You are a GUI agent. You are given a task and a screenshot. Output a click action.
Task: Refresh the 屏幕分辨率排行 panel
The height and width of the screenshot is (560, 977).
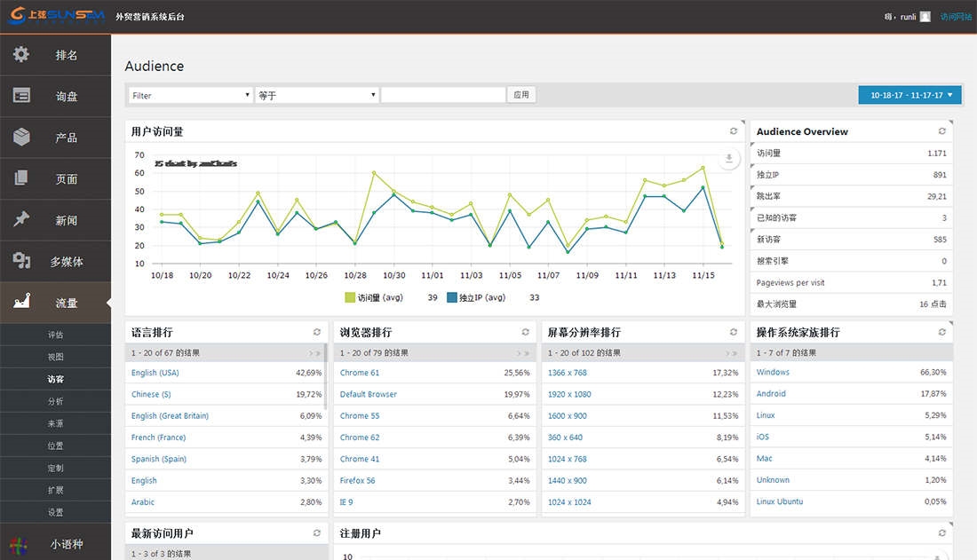(x=734, y=332)
